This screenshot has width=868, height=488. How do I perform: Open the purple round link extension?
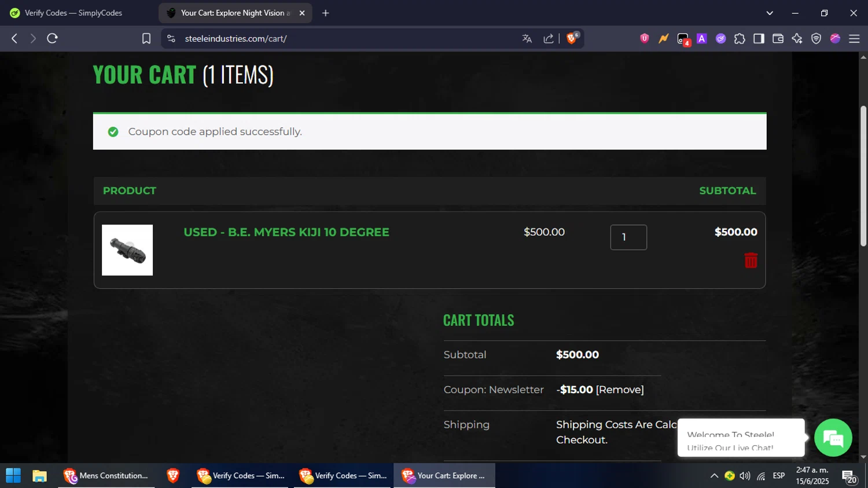click(x=720, y=39)
